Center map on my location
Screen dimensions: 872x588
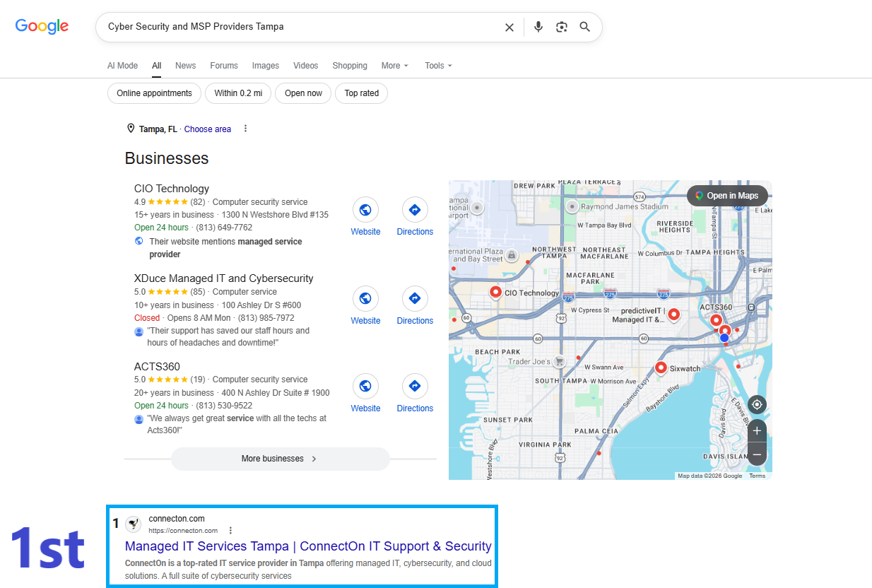click(x=757, y=405)
